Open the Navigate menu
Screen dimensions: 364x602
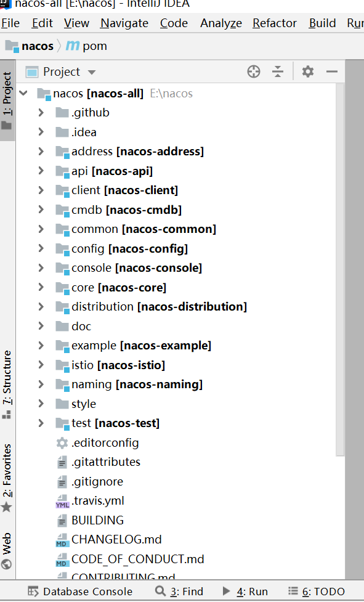[x=124, y=23]
